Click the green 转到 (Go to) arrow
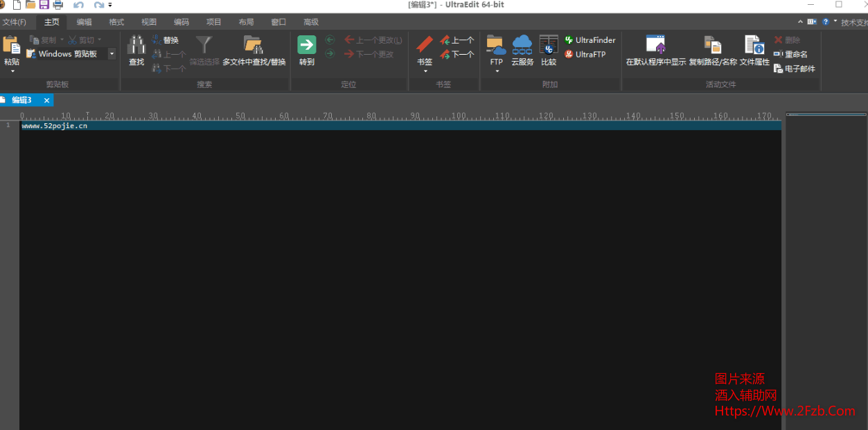The width and height of the screenshot is (868, 430). pyautogui.click(x=306, y=45)
